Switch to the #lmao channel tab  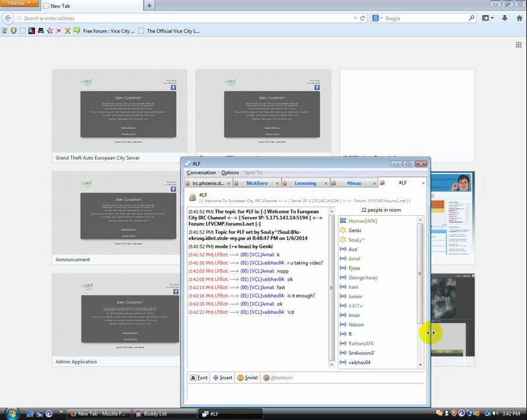tap(354, 183)
